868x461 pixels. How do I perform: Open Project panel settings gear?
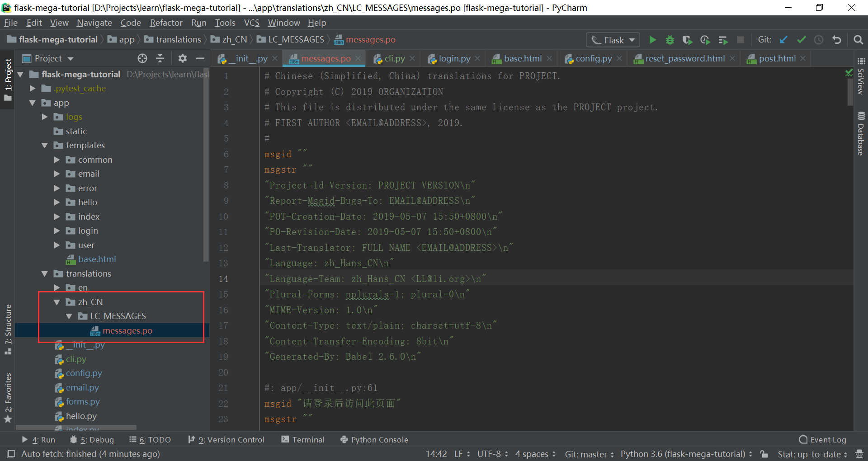pyautogui.click(x=182, y=58)
